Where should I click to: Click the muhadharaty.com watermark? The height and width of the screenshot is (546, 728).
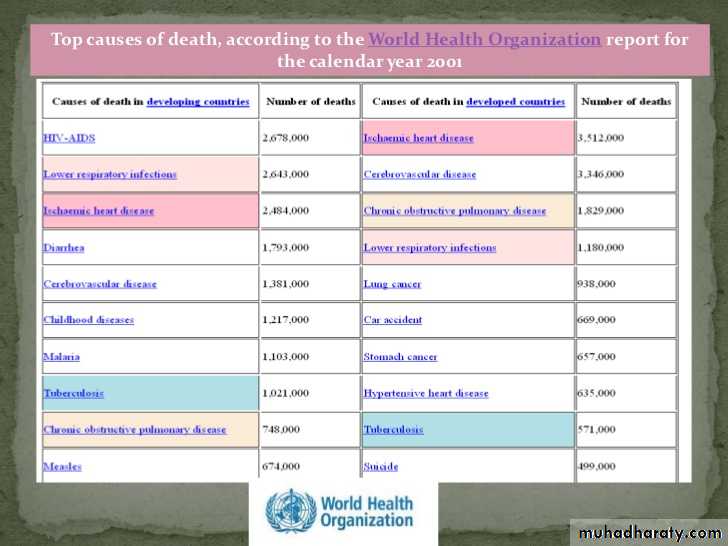647,533
